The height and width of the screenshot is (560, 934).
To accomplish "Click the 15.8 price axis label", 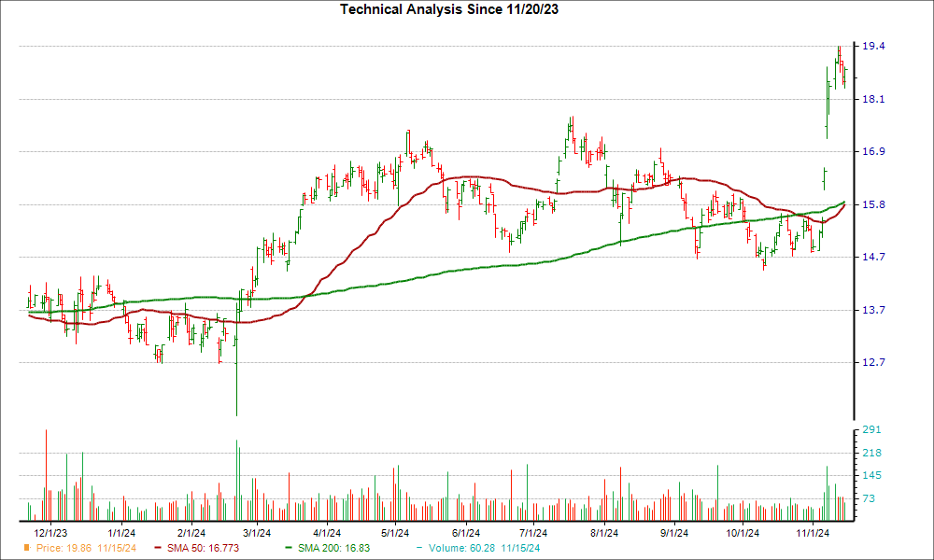I will [873, 204].
